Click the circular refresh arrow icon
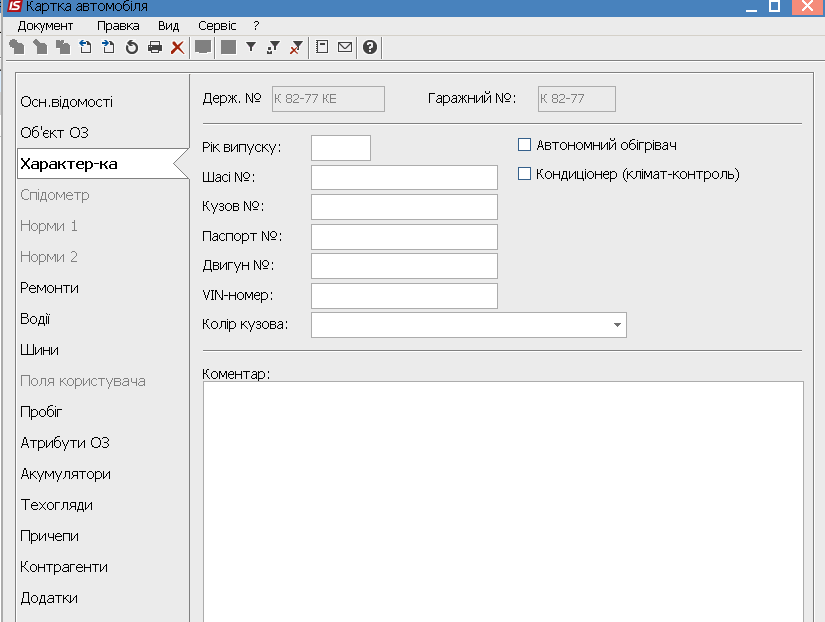The image size is (825, 622). [x=132, y=47]
